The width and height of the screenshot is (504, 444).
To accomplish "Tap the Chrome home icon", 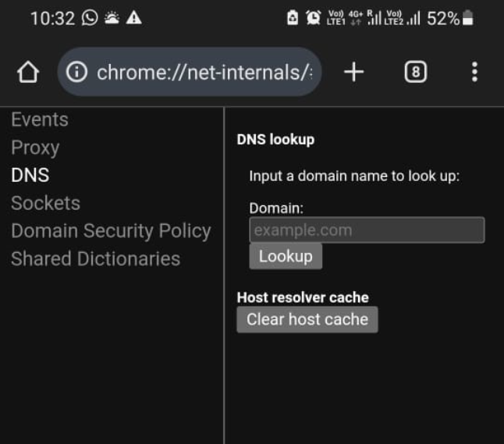I will click(27, 73).
